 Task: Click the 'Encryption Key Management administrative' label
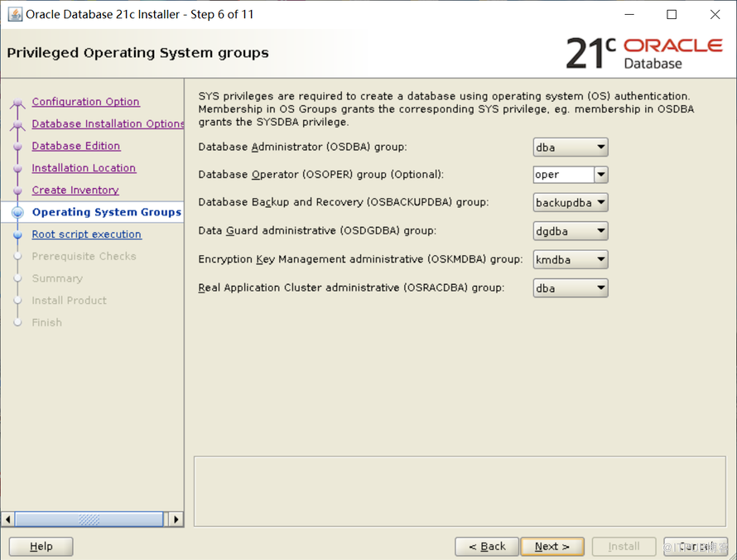pos(360,259)
